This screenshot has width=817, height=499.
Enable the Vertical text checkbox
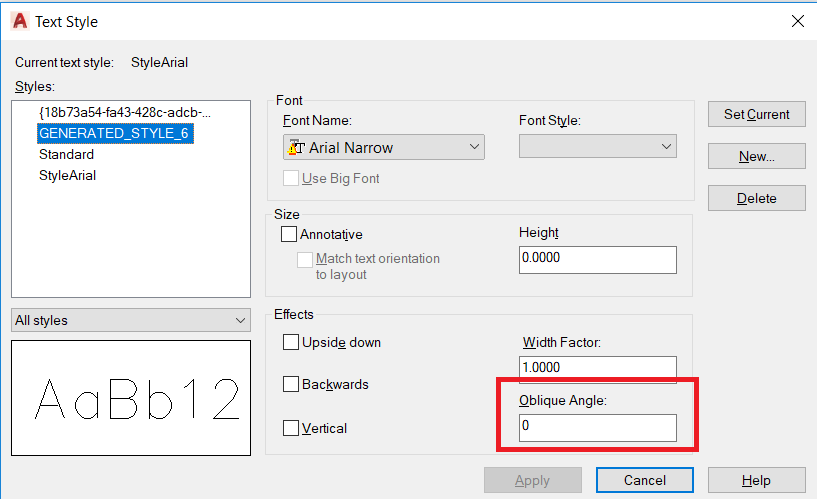[x=291, y=428]
